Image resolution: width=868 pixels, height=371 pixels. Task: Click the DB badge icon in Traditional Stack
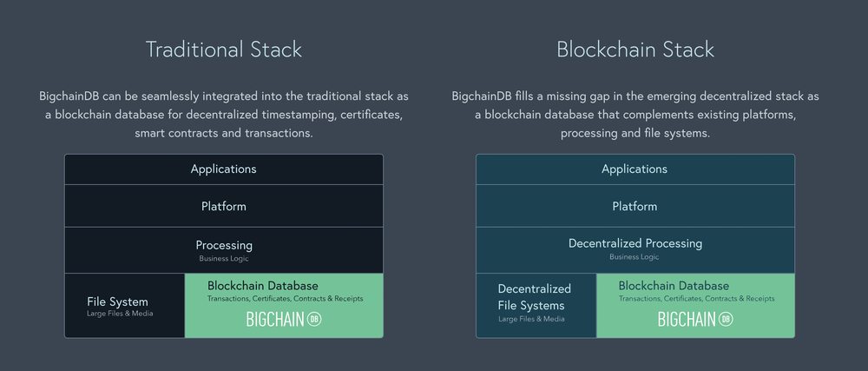pyautogui.click(x=313, y=319)
